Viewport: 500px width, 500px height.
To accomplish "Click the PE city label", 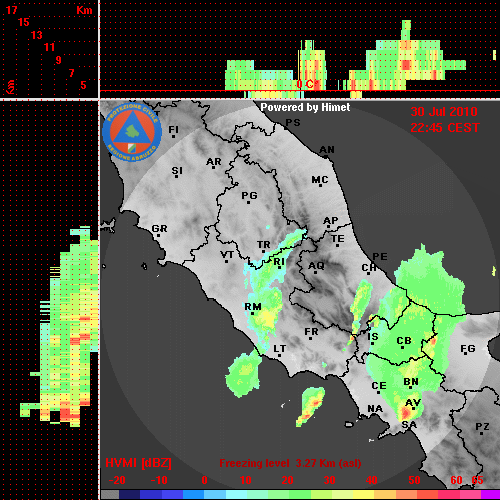I will click(x=380, y=257).
